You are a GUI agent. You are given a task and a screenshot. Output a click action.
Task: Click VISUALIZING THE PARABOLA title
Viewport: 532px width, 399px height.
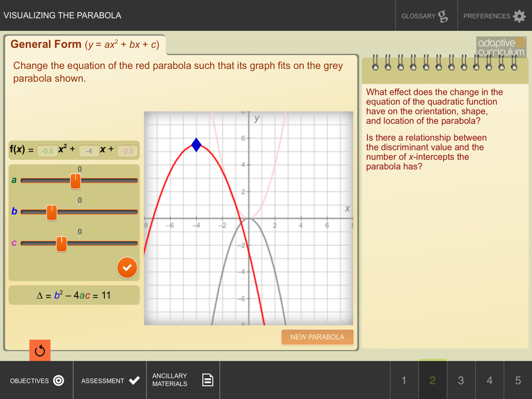point(62,15)
